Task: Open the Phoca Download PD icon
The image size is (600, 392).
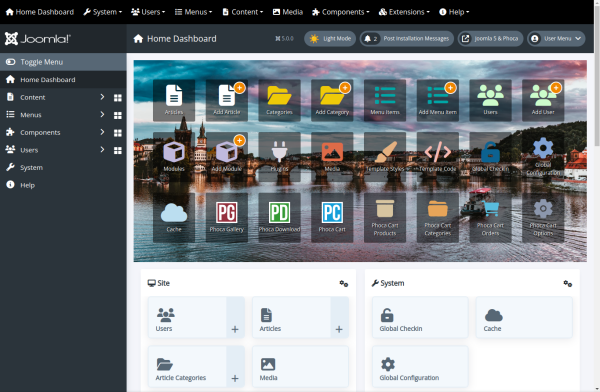Action: (x=279, y=217)
